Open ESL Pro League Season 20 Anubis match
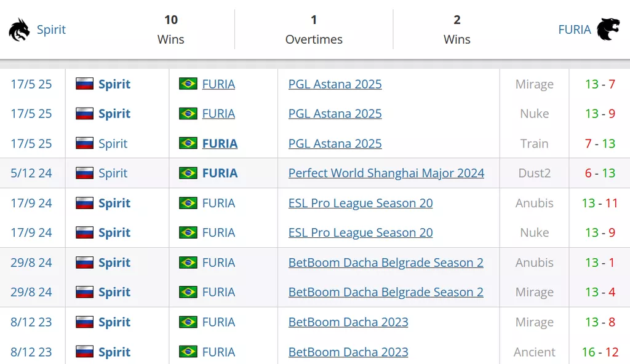Viewport: 630px width, 364px height. [361, 203]
